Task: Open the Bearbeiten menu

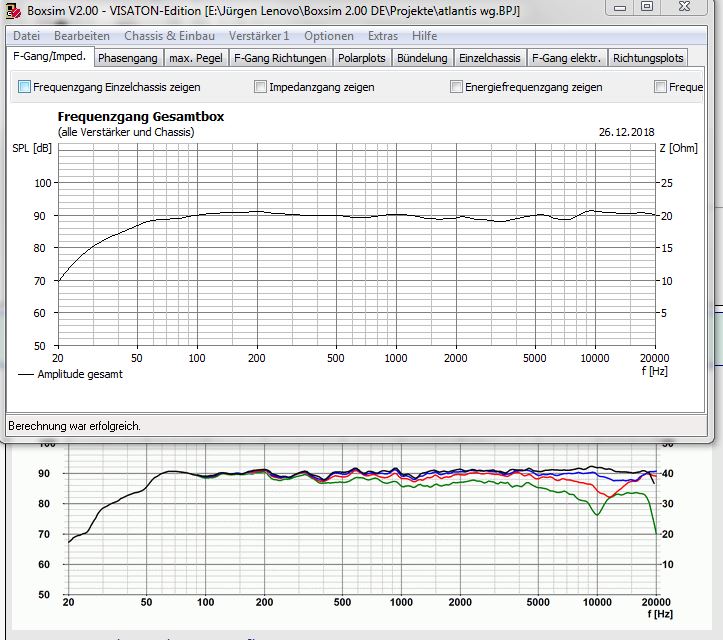Action: coord(82,36)
